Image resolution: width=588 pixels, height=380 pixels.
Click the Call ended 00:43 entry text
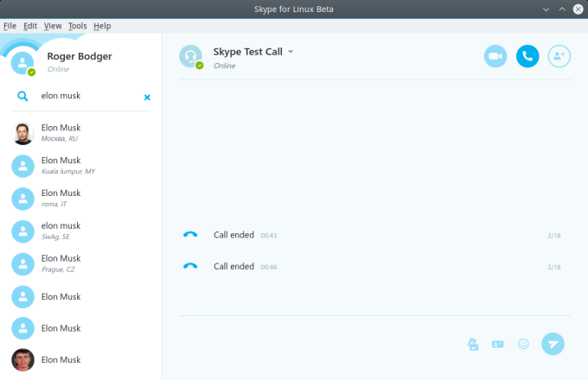coord(233,235)
